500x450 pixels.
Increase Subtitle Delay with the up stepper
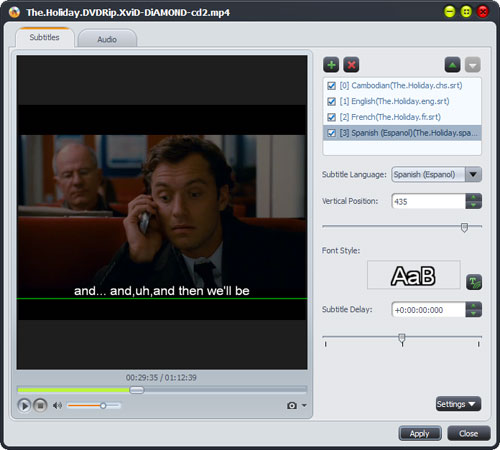tap(473, 306)
